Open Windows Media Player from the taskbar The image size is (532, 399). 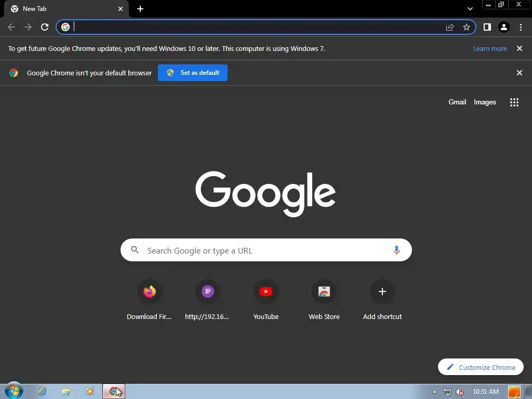pos(90,391)
